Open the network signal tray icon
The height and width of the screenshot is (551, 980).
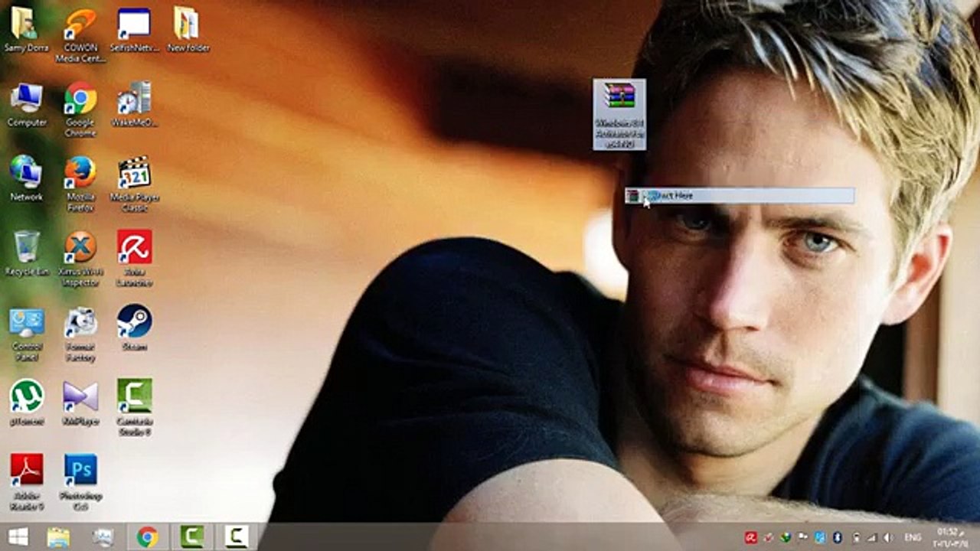pyautogui.click(x=871, y=538)
